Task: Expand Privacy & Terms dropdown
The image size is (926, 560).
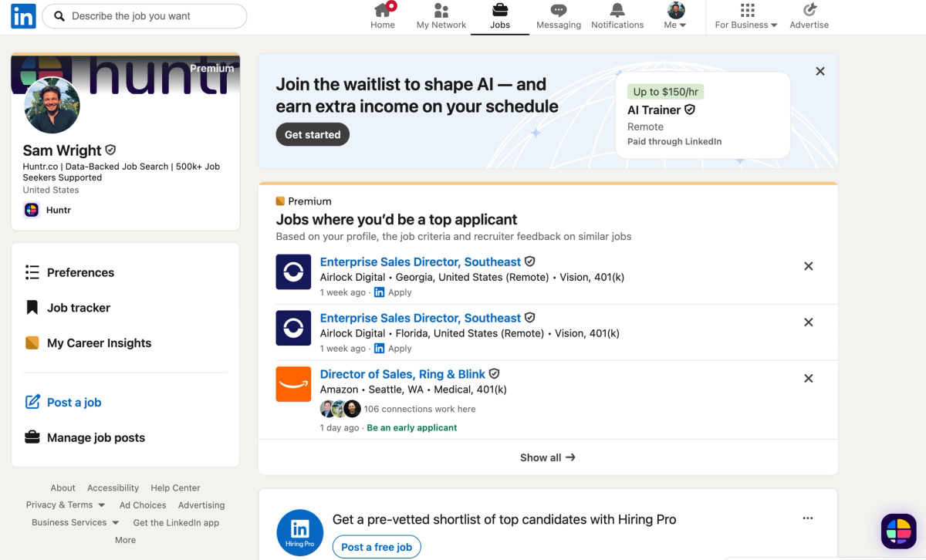Action: coord(66,505)
